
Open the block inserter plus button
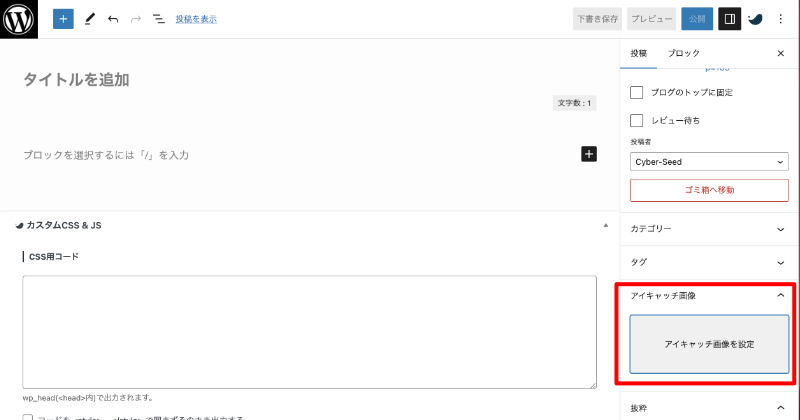[63, 19]
